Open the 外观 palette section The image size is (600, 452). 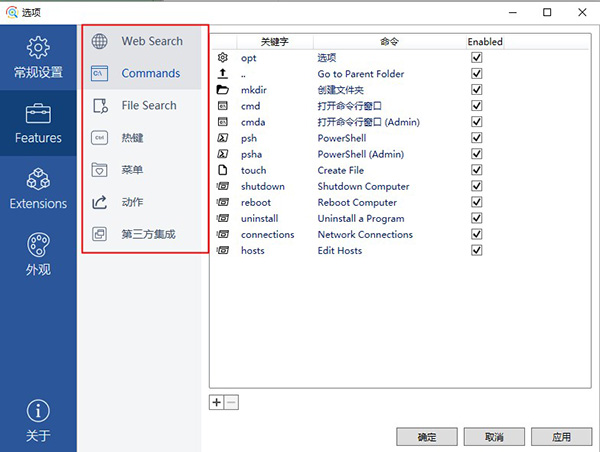[38, 254]
